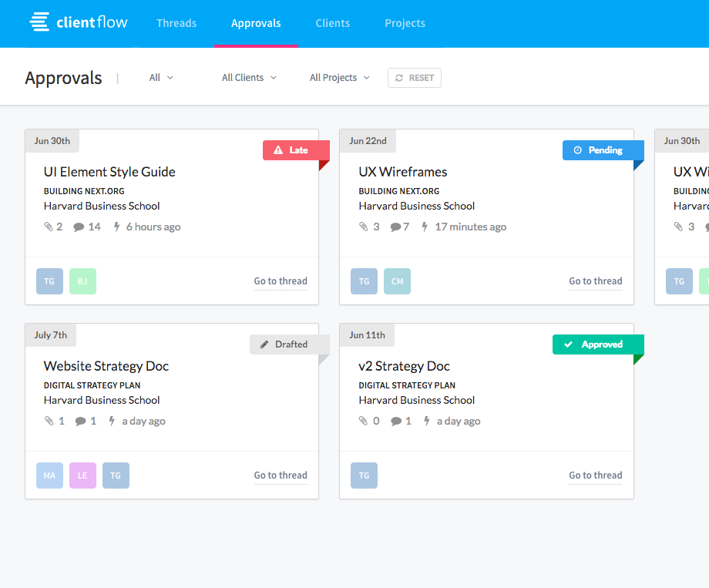The image size is (709, 588).
Task: Click the refresh icon inside the RESET button
Action: pyautogui.click(x=398, y=78)
